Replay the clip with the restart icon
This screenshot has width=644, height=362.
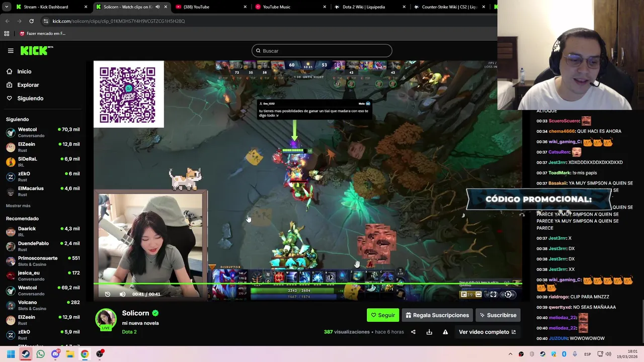point(108,294)
